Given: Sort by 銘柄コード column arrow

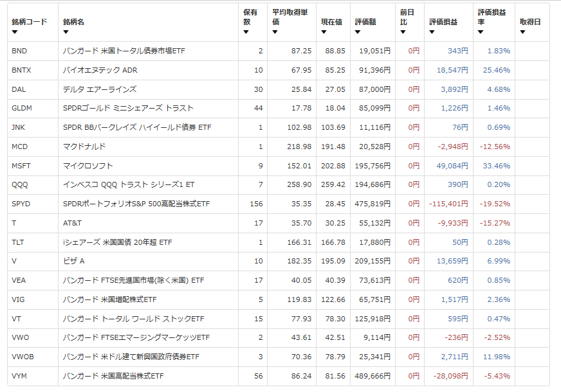Looking at the screenshot, I should [x=14, y=32].
